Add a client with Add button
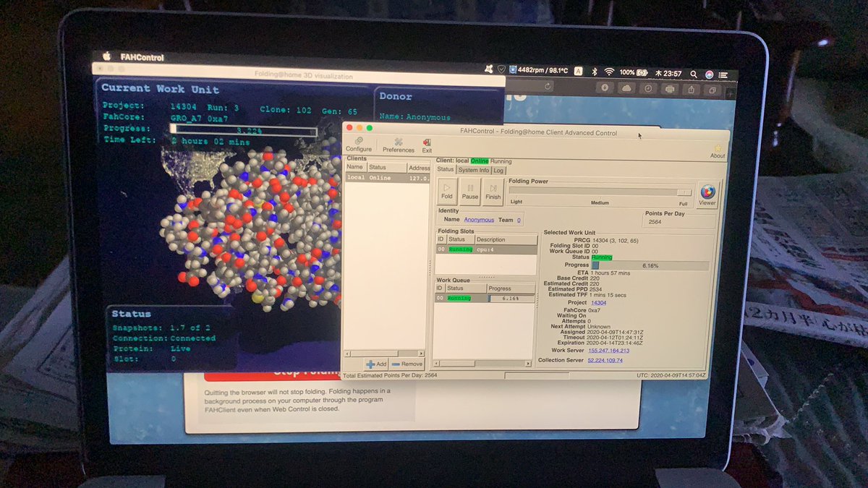Screen dimensions: 868x488 coord(376,364)
